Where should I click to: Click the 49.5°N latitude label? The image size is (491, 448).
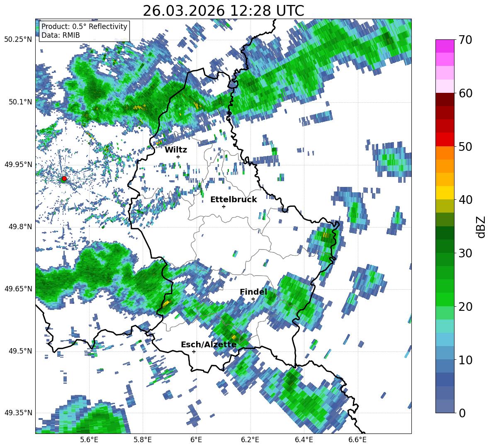[x=20, y=351]
